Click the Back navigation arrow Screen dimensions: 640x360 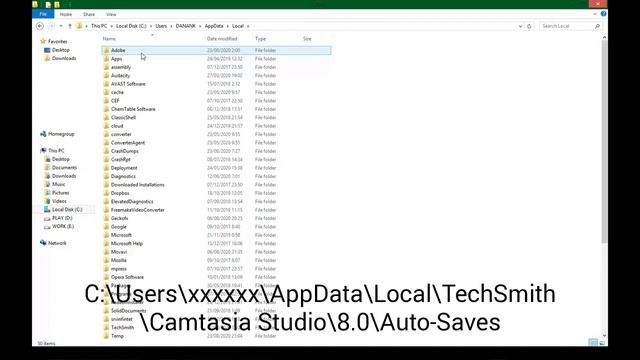(x=40, y=26)
